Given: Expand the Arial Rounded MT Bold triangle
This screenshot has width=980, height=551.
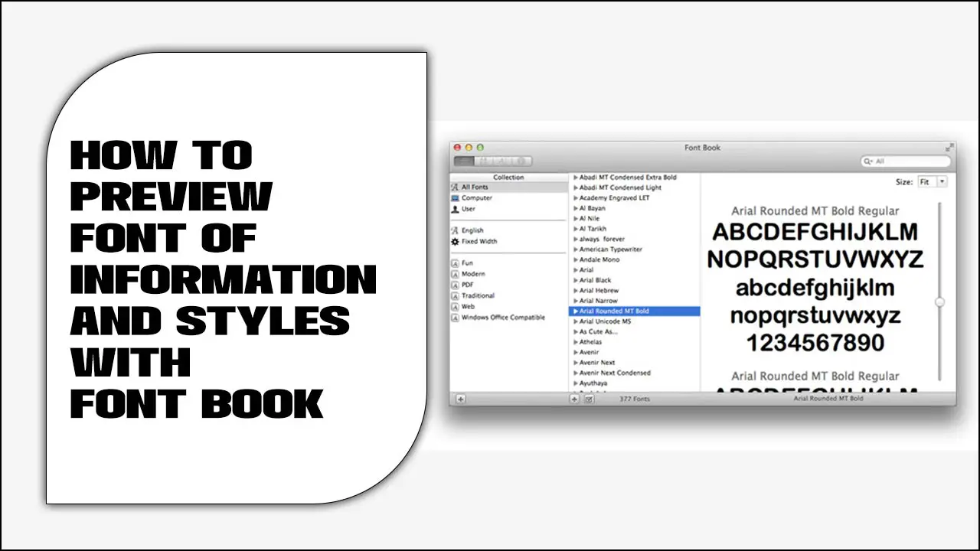Looking at the screenshot, I should (x=576, y=311).
